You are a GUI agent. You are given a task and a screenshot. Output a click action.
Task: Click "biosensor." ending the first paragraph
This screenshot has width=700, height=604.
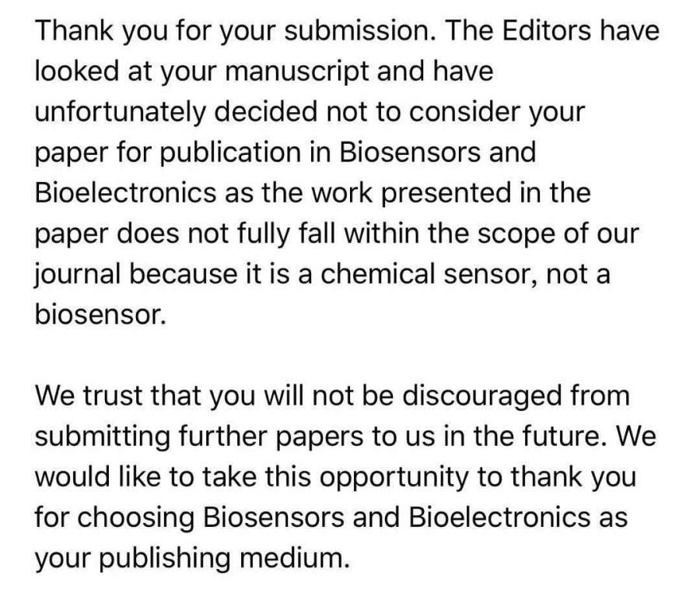[100, 314]
